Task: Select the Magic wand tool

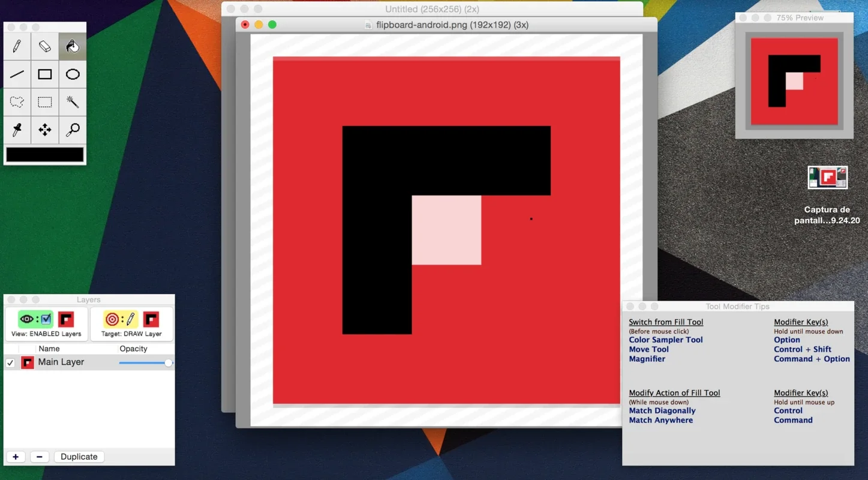Action: [73, 102]
